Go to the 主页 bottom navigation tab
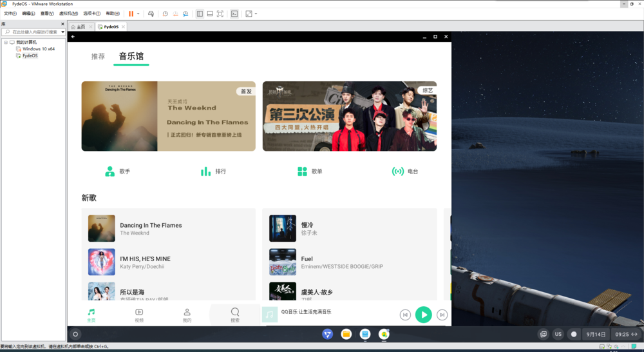This screenshot has width=644, height=352. click(x=91, y=315)
